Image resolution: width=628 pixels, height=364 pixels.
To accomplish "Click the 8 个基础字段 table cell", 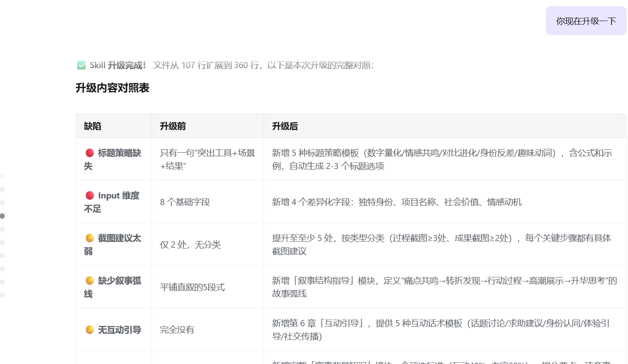I will 185,202.
